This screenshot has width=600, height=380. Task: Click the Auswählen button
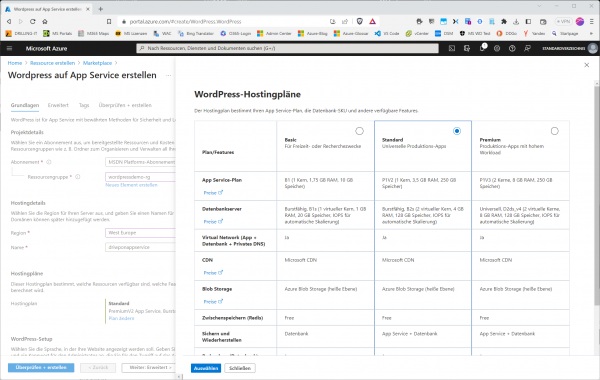coord(206,368)
